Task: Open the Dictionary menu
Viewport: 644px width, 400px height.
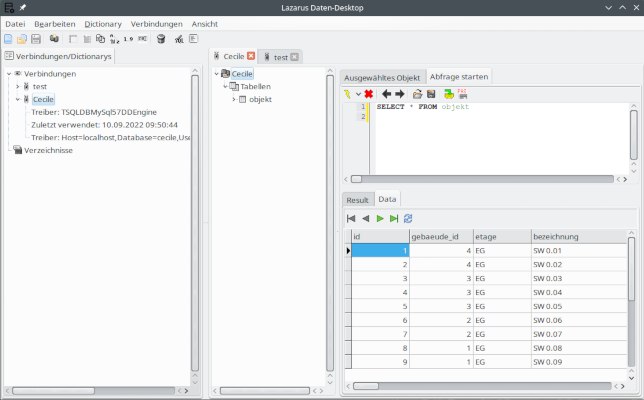Action: point(103,24)
